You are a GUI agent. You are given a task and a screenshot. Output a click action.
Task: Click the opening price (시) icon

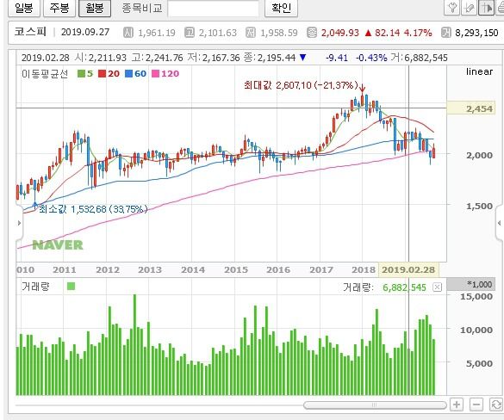128,33
